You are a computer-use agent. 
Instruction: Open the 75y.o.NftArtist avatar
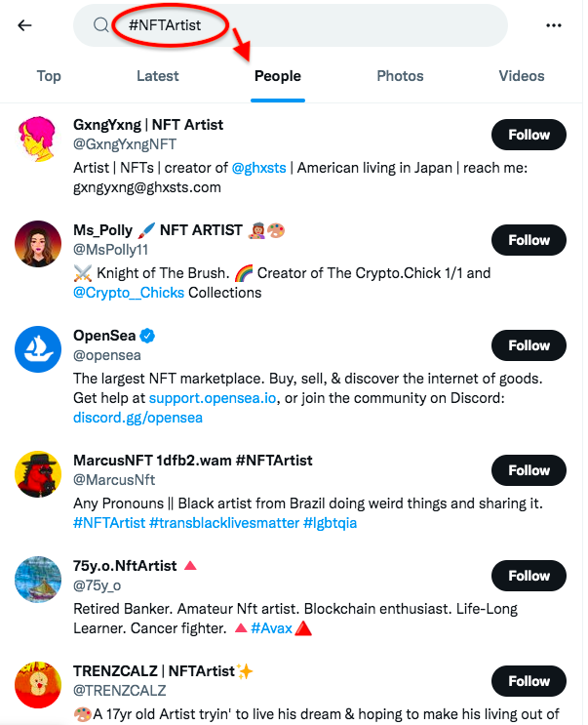pyautogui.click(x=39, y=580)
